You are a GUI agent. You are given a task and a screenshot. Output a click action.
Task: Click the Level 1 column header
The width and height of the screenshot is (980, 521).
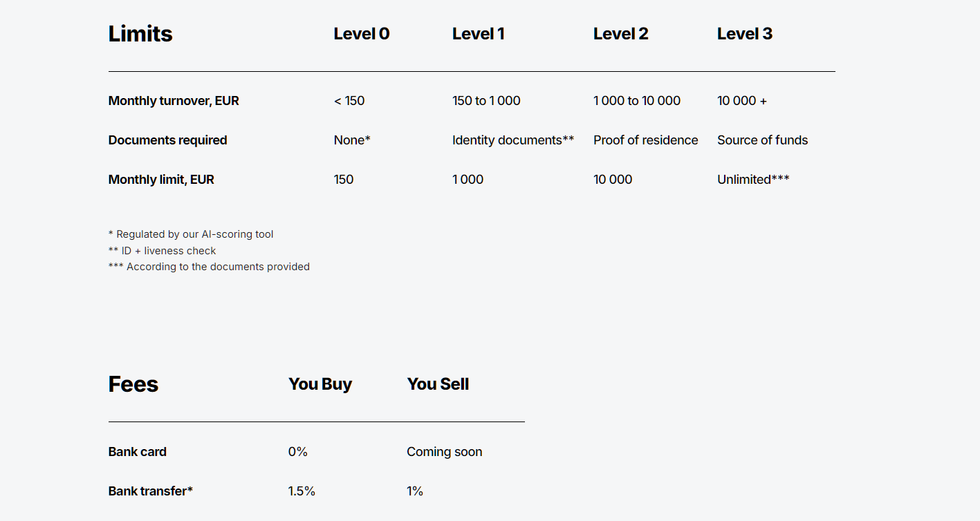click(x=478, y=34)
